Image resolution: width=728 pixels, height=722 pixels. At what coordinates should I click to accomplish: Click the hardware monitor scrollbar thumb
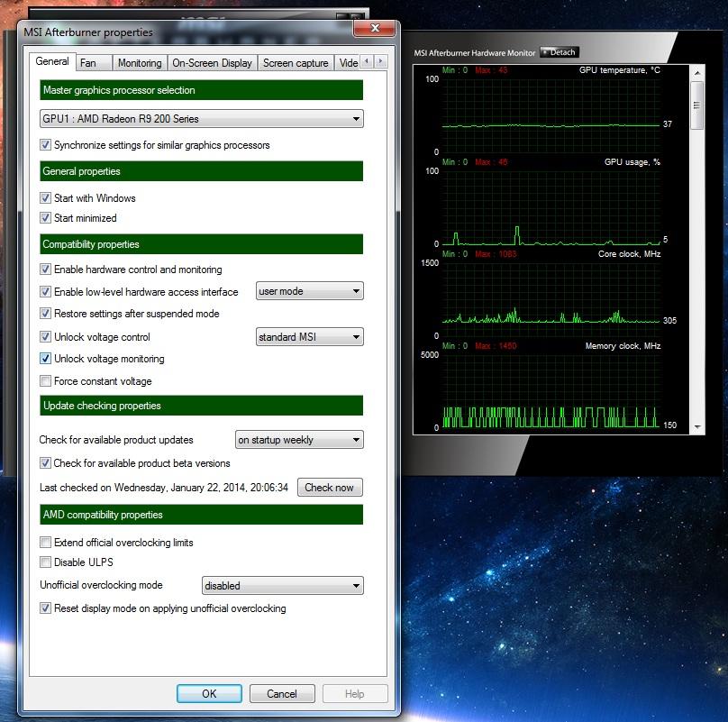pos(696,105)
